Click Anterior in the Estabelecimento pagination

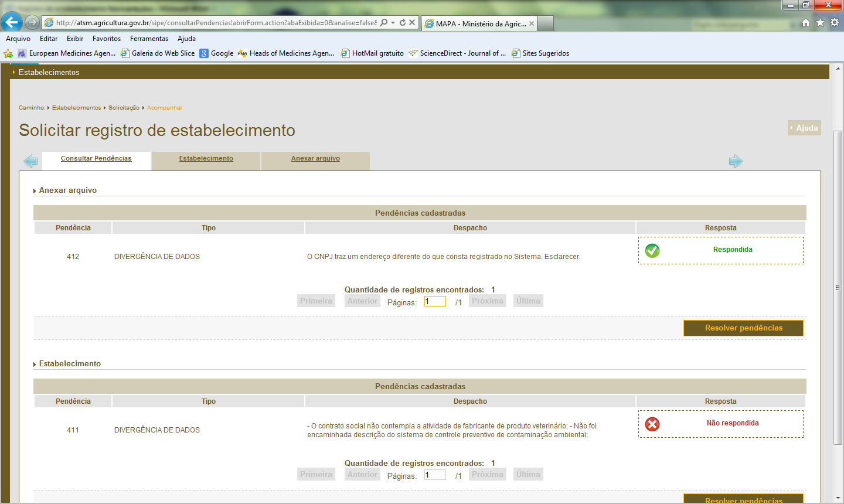point(362,475)
